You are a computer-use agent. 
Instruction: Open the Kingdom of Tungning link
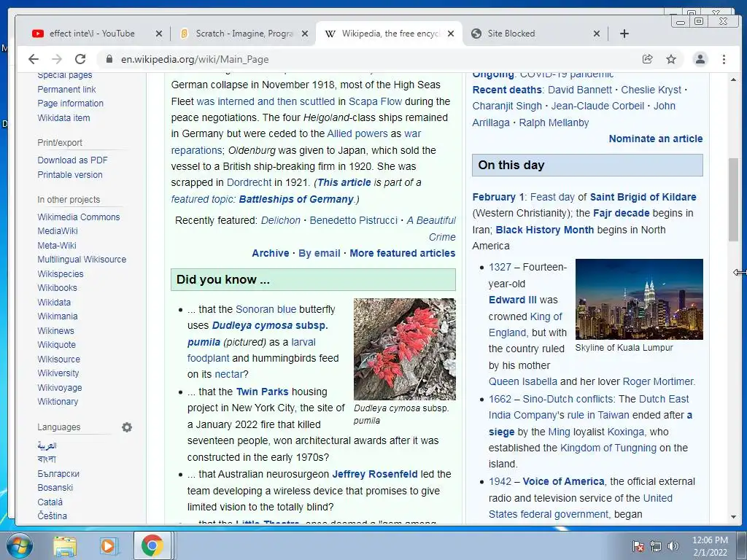(x=608, y=448)
